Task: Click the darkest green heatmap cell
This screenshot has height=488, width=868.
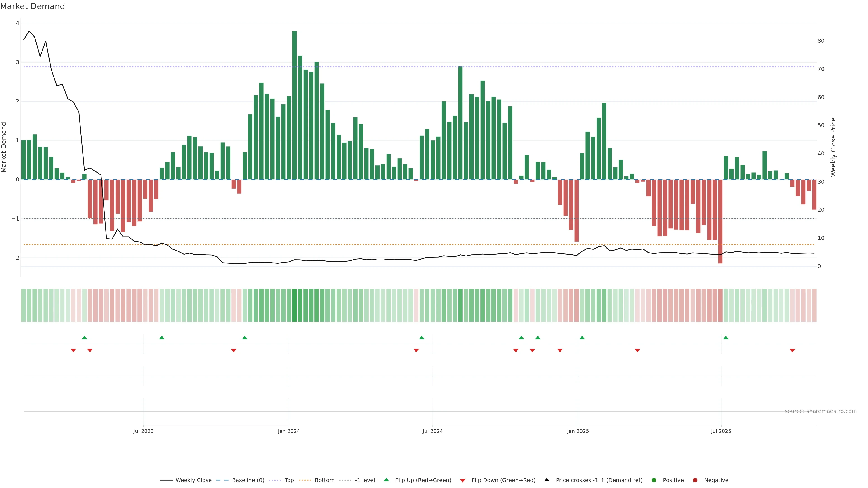Action: point(295,305)
